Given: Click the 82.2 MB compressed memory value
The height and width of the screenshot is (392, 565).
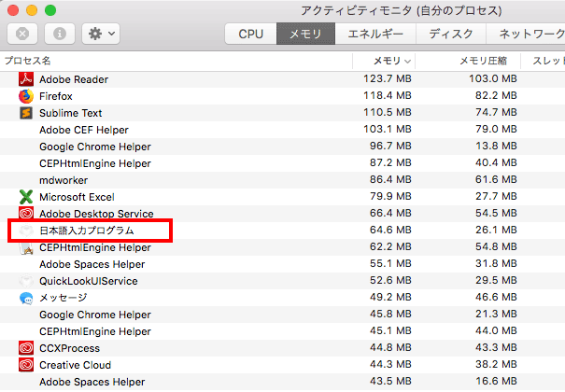Looking at the screenshot, I should click(x=496, y=95).
